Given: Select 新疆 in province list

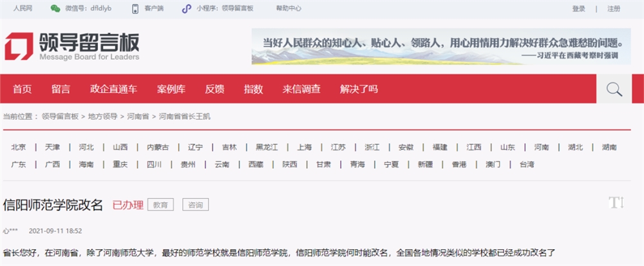Looking at the screenshot, I should coord(426,165).
